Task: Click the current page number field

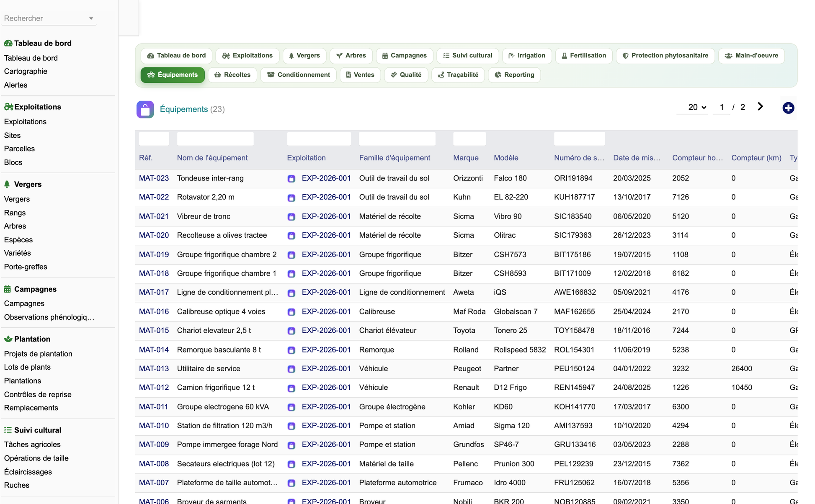Action: (x=722, y=108)
